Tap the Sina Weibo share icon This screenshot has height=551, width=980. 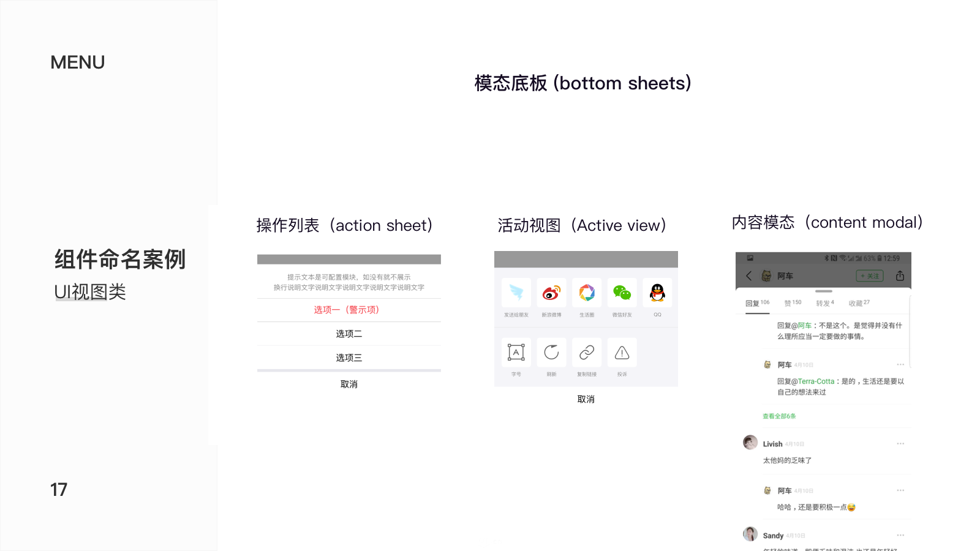click(x=551, y=293)
